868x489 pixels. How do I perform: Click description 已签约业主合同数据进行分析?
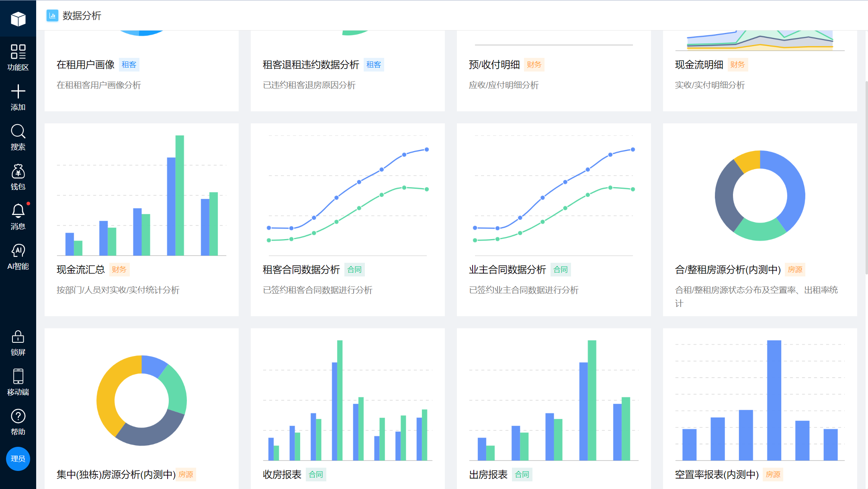coord(524,290)
